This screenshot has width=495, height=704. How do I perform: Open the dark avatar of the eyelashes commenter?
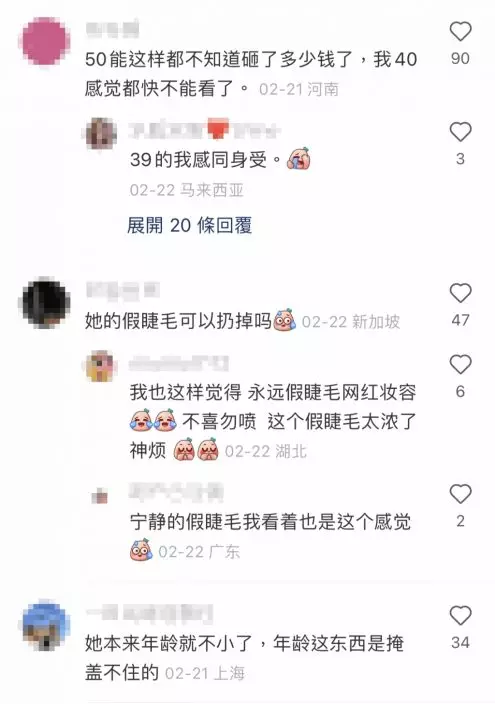click(x=46, y=302)
